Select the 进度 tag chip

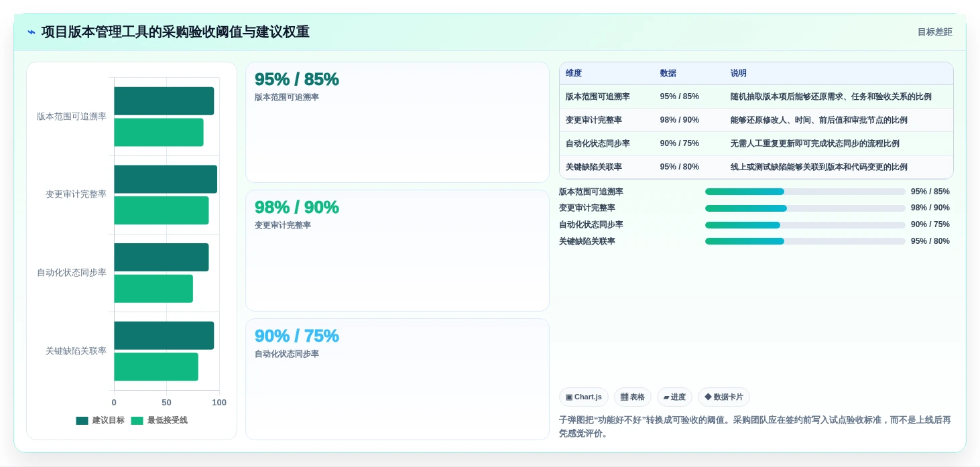click(x=674, y=397)
